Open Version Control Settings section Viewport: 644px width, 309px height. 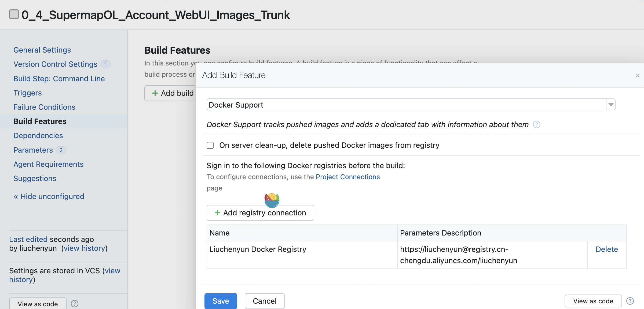pos(55,64)
